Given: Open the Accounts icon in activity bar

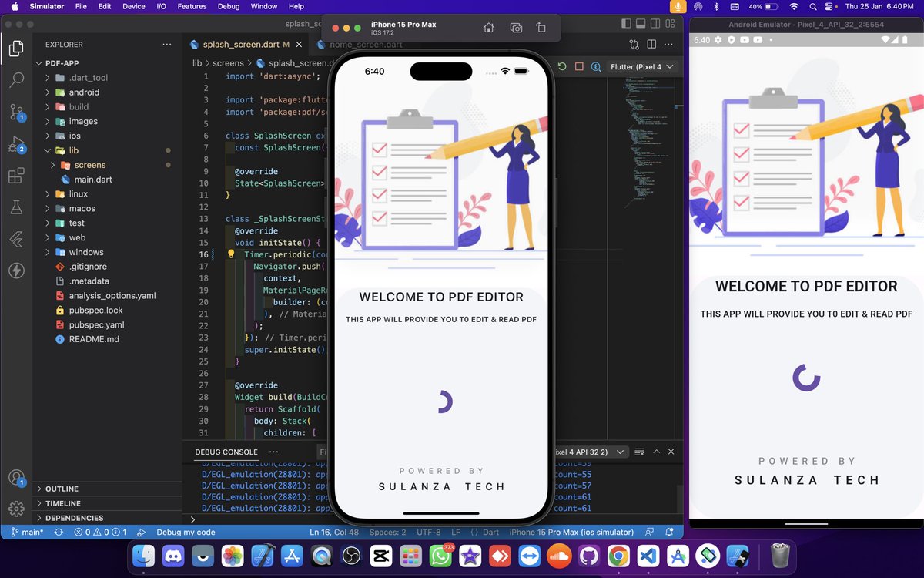Looking at the screenshot, I should pyautogui.click(x=16, y=479).
